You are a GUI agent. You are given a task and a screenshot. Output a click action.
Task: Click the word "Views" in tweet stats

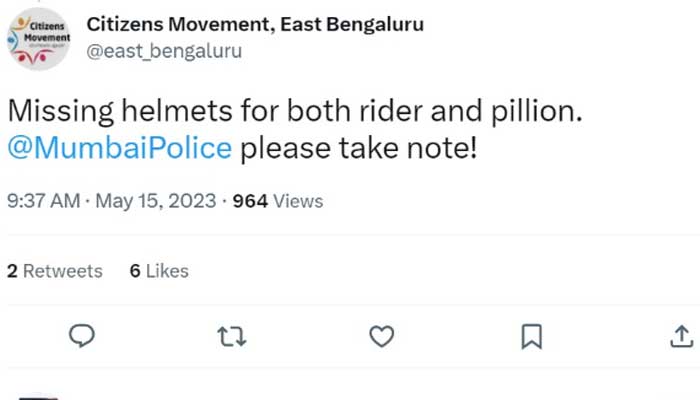(298, 201)
